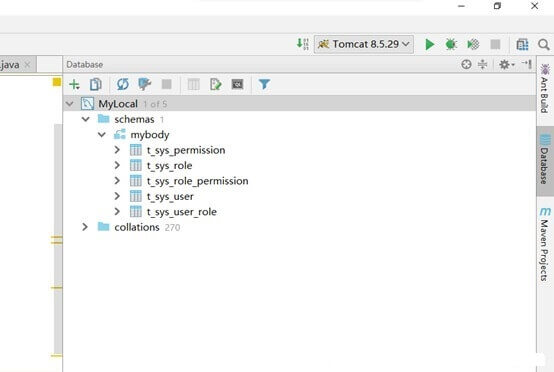Open the SQL console icon
This screenshot has height=372, width=554.
pyautogui.click(x=237, y=84)
